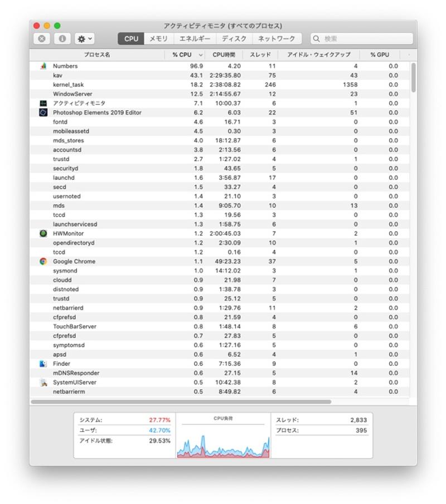
Task: Sort by スレッド column header
Action: [x=260, y=55]
